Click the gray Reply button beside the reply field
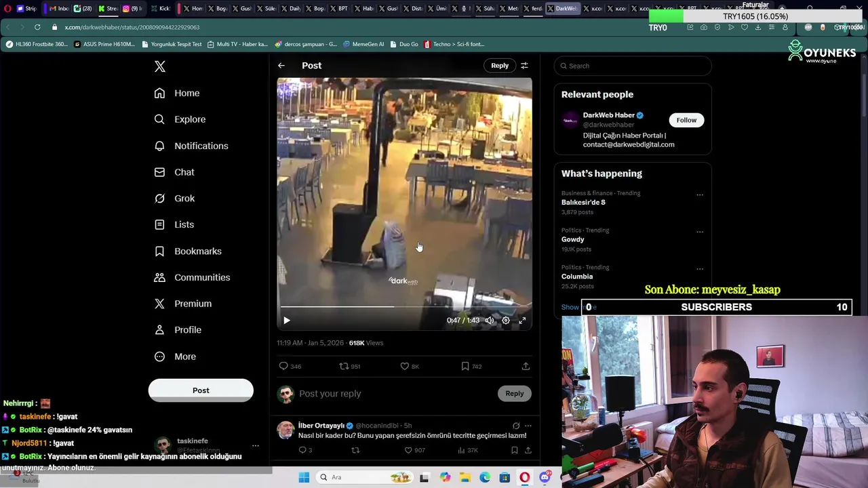The image size is (868, 488). pos(514,394)
